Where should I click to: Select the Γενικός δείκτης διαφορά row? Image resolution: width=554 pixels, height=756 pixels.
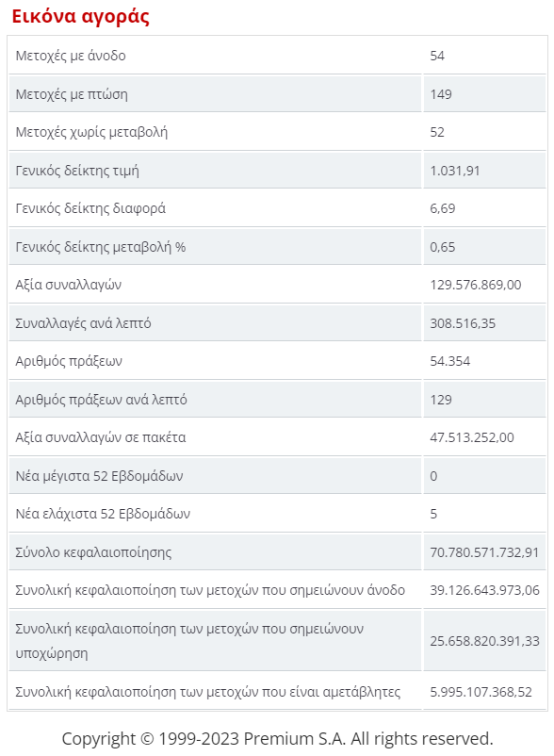pos(277,208)
